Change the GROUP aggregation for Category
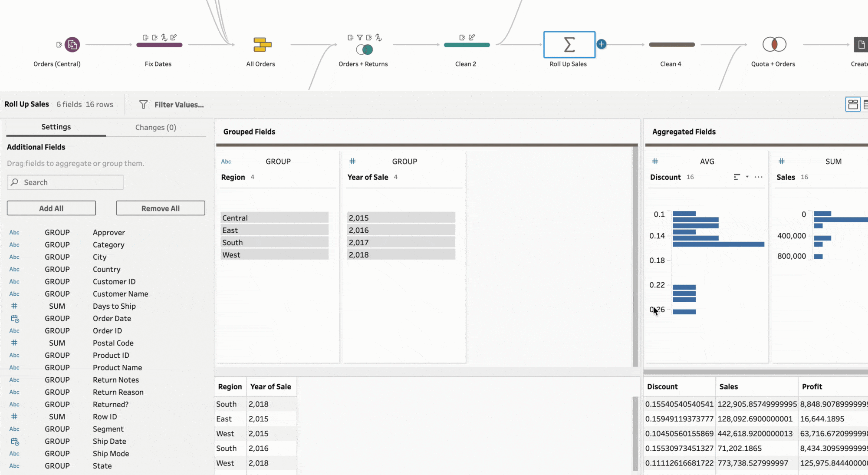868x475 pixels. click(x=57, y=245)
